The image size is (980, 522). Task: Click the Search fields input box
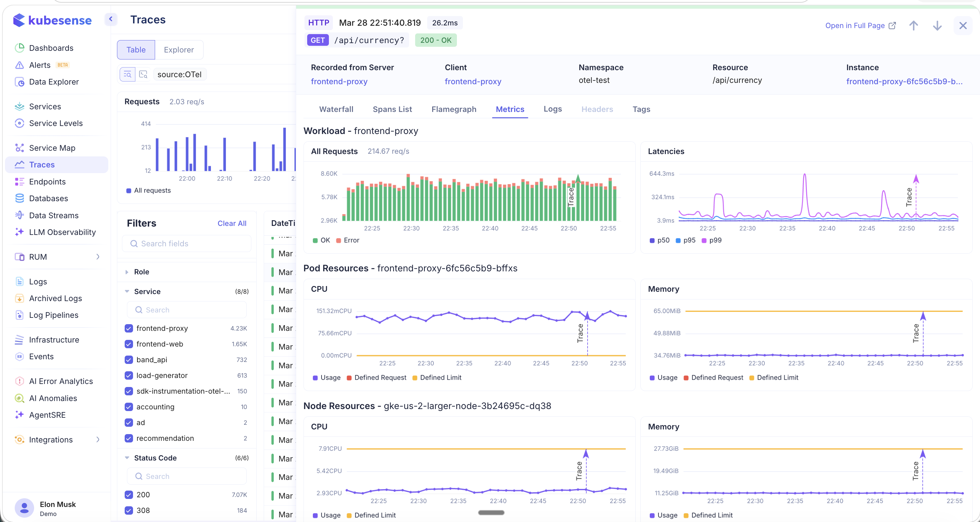click(x=187, y=243)
